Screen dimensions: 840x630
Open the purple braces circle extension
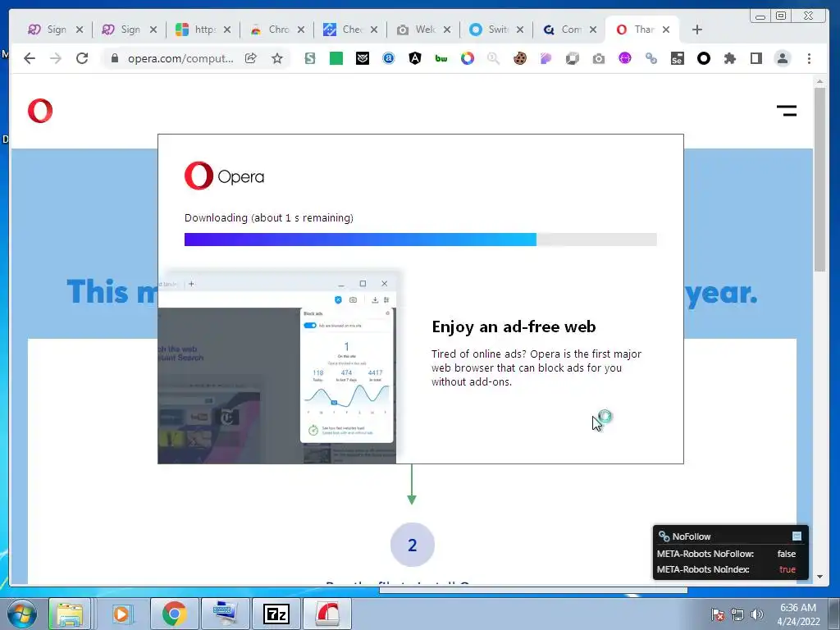(x=624, y=58)
